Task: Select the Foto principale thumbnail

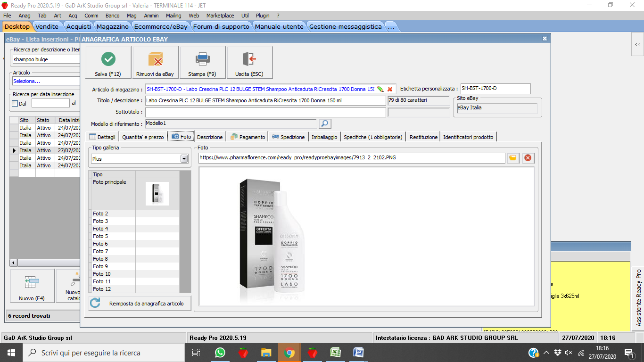Action: tap(157, 194)
